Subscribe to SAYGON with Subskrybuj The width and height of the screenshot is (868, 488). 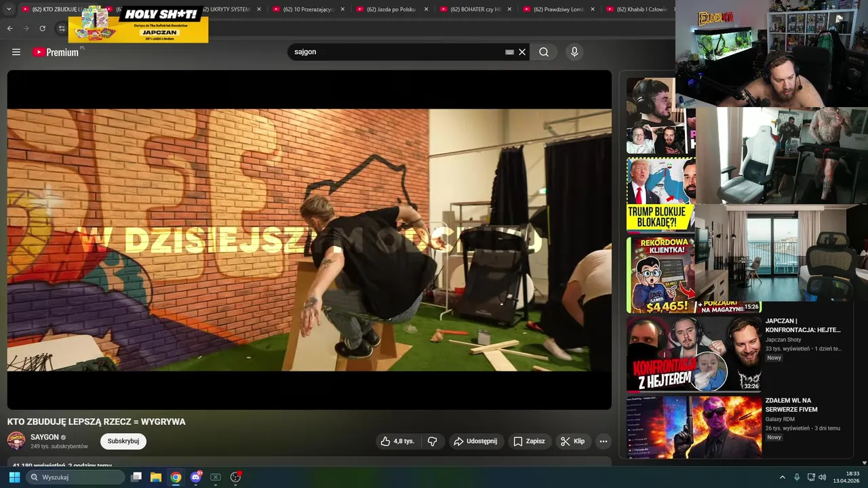123,441
